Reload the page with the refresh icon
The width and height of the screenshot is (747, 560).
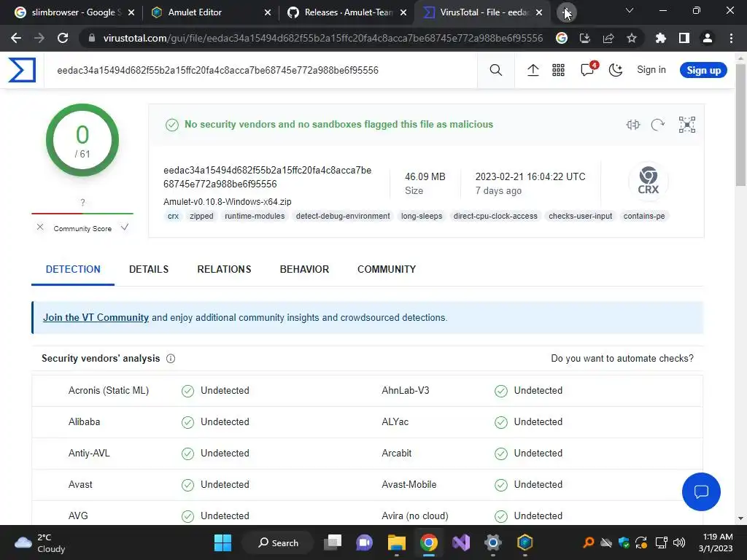click(63, 38)
